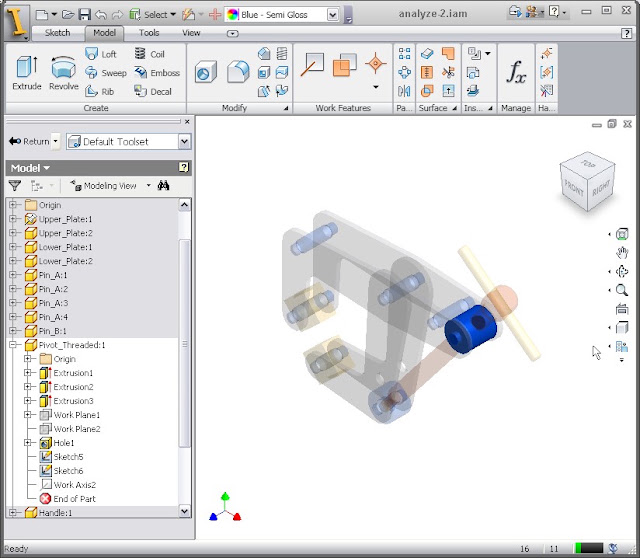Screen dimensions: 640x558
Task: Click the browser panel help icon
Action: click(184, 167)
